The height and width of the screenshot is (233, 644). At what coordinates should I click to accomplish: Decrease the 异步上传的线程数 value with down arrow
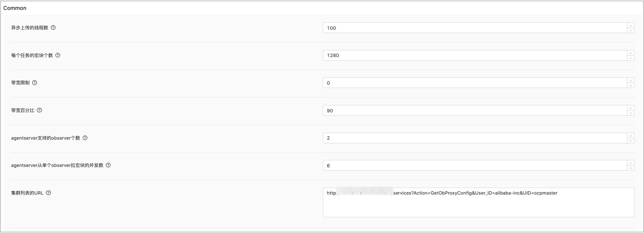coord(630,30)
